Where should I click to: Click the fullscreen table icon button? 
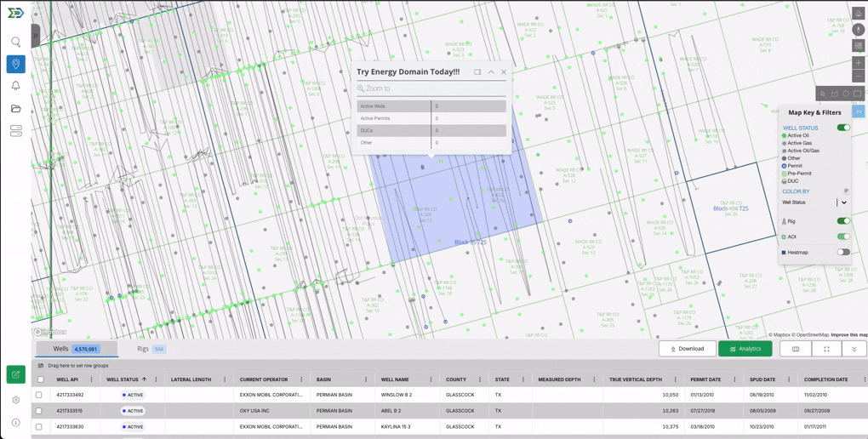click(x=826, y=349)
